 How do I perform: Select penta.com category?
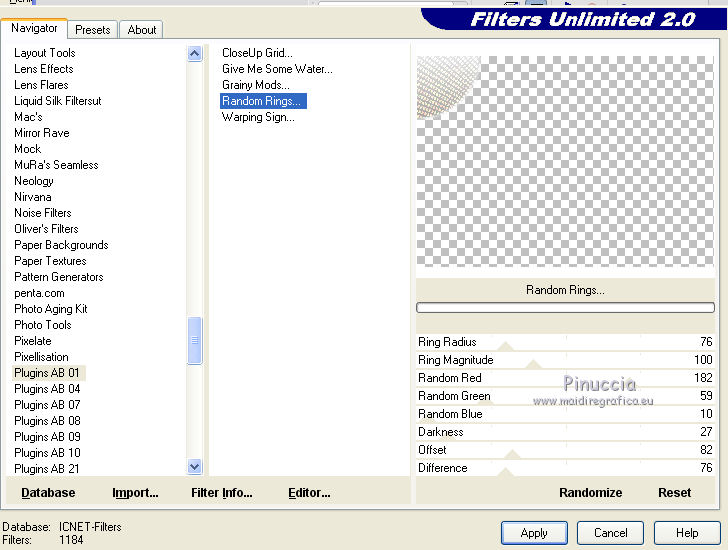tap(39, 293)
